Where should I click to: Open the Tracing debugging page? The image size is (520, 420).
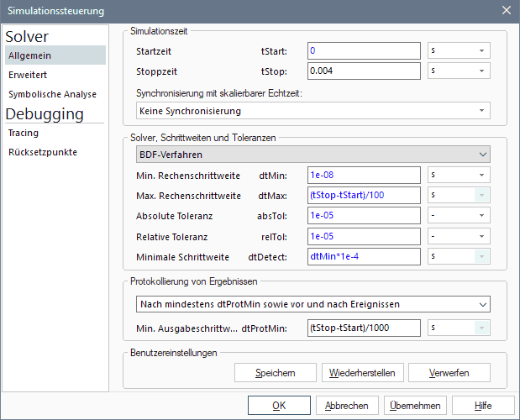point(55,133)
